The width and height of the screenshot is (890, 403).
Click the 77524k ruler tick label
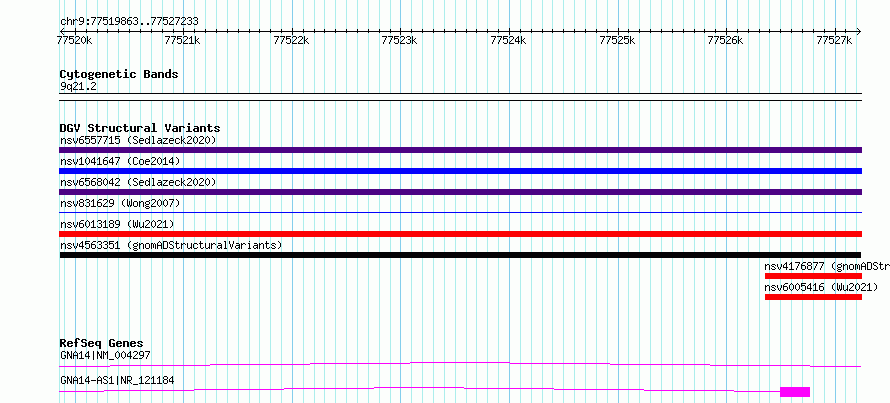pos(508,40)
